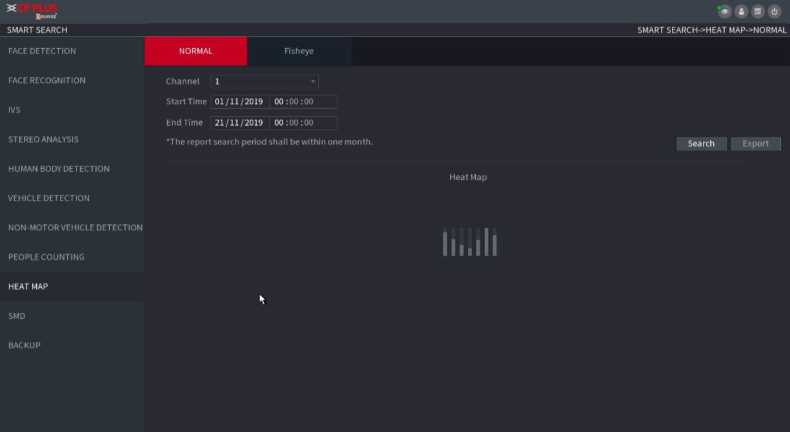This screenshot has height=432, width=790.
Task: Open the SMD sidebar entry
Action: (x=17, y=316)
